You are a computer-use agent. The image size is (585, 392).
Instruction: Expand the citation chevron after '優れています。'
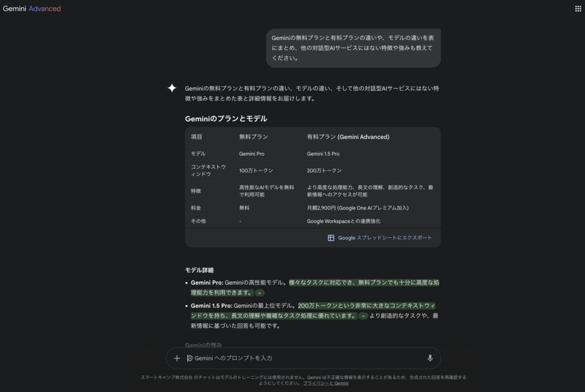pos(362,316)
